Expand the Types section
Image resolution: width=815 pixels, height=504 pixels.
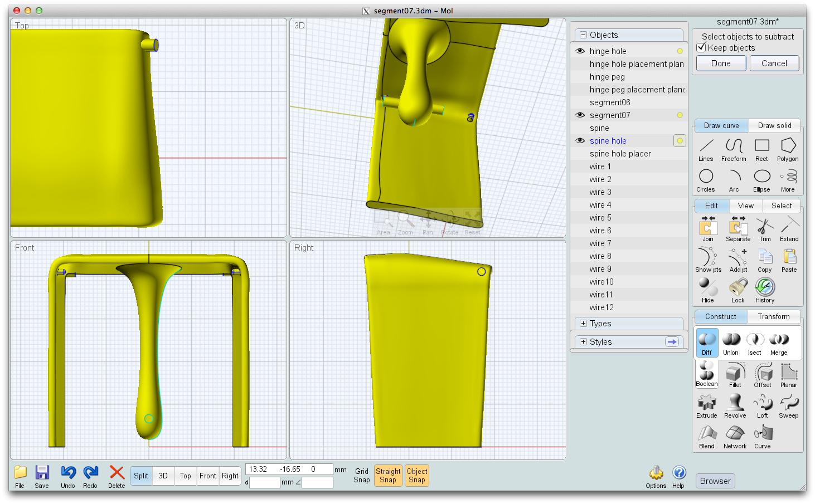click(584, 323)
